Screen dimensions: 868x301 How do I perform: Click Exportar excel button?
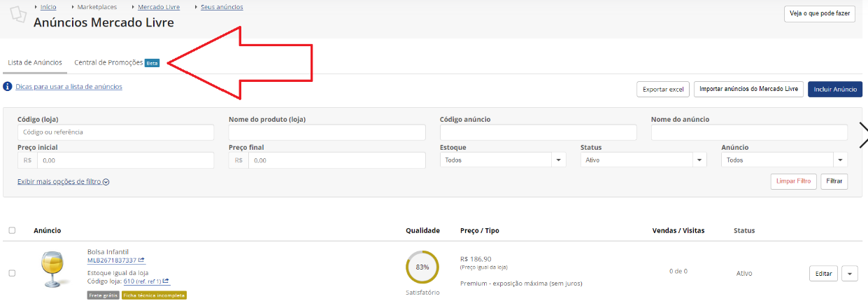[663, 90]
